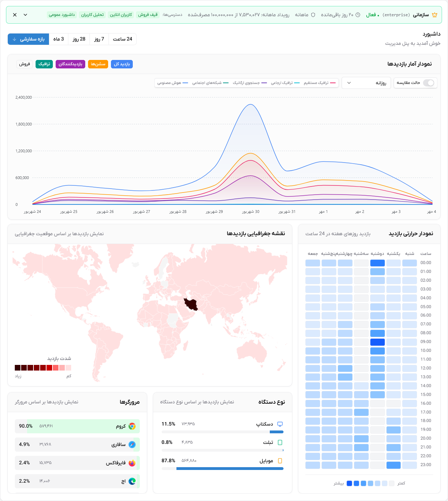448x501 pixels.
Task: Select the 28 روز time range
Action: (79, 39)
